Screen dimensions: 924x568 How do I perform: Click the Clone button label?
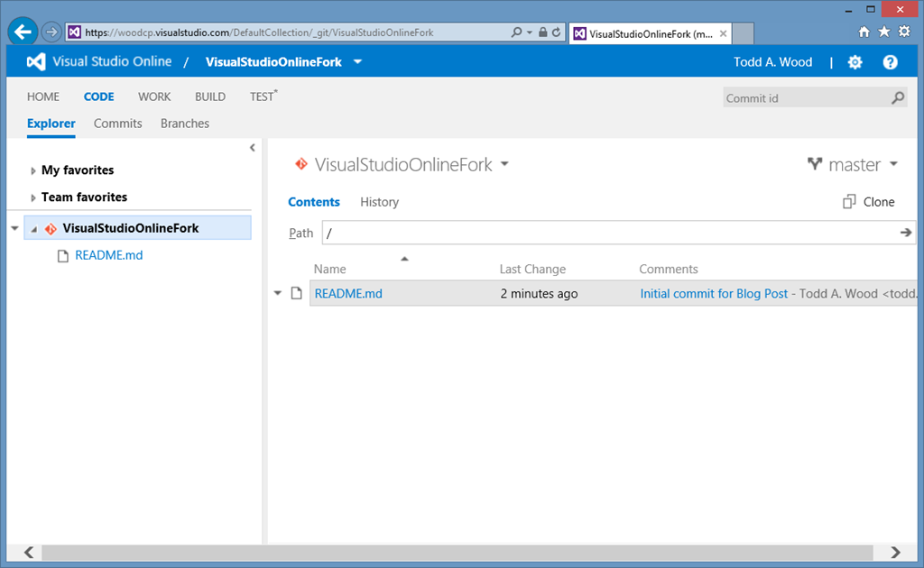point(879,202)
